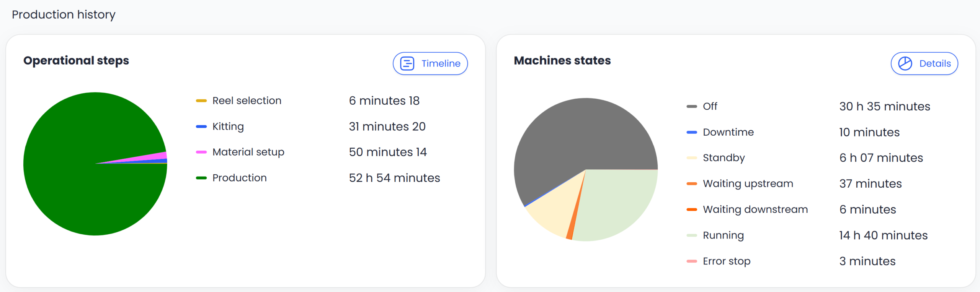Click the green Production legend marker

pyautogui.click(x=201, y=178)
